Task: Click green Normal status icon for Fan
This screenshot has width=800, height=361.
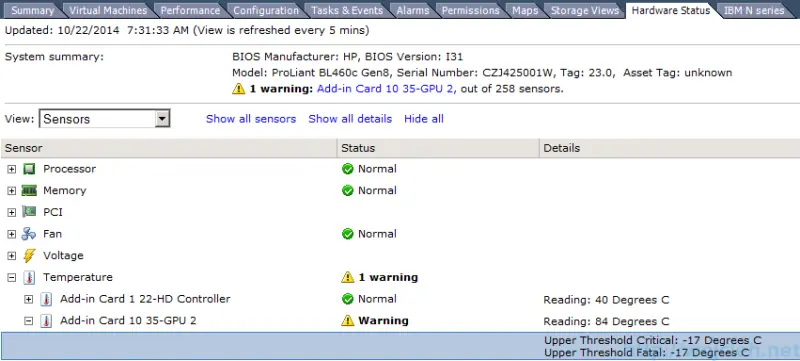Action: tap(348, 234)
